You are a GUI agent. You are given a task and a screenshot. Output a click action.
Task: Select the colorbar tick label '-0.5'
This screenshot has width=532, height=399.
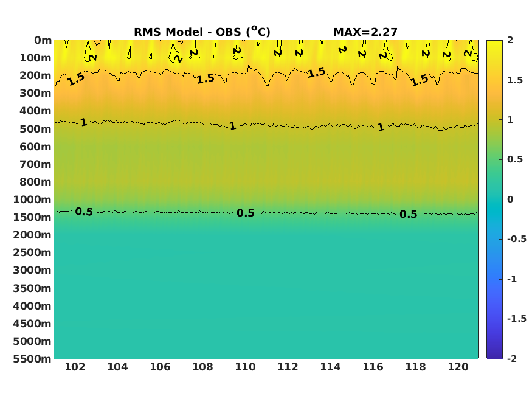pos(517,239)
